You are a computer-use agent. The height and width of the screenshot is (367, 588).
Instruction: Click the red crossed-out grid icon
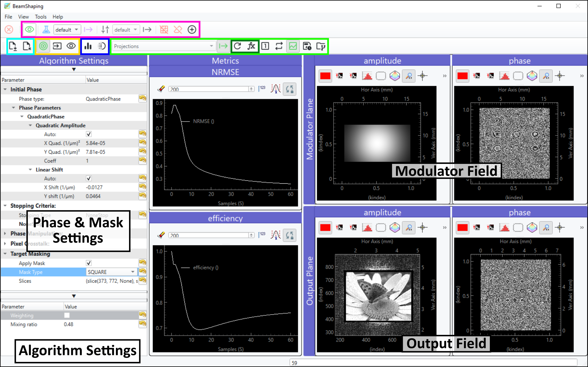pos(164,30)
